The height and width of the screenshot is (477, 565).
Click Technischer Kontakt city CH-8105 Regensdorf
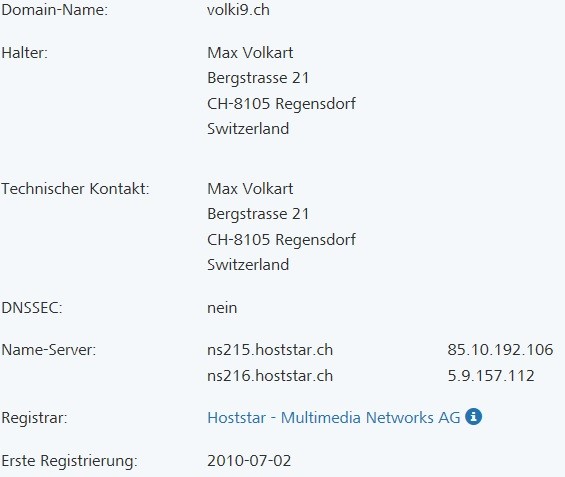pyautogui.click(x=281, y=240)
